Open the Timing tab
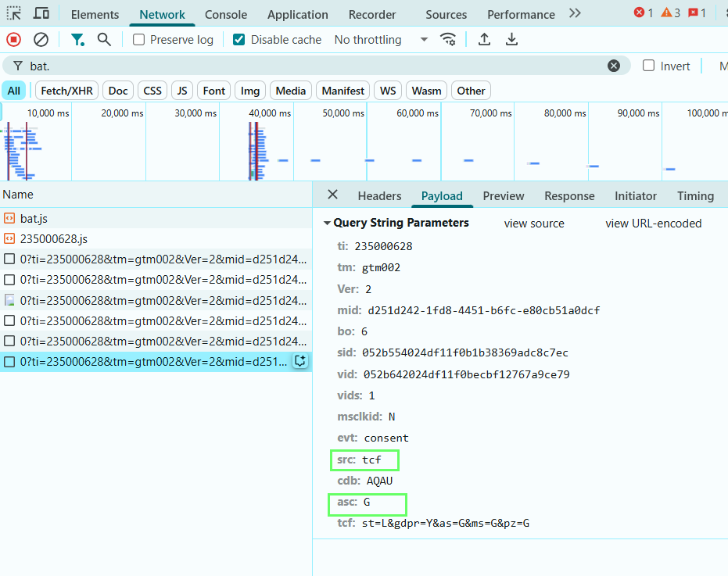Screen dimensions: 728x576 click(x=695, y=196)
